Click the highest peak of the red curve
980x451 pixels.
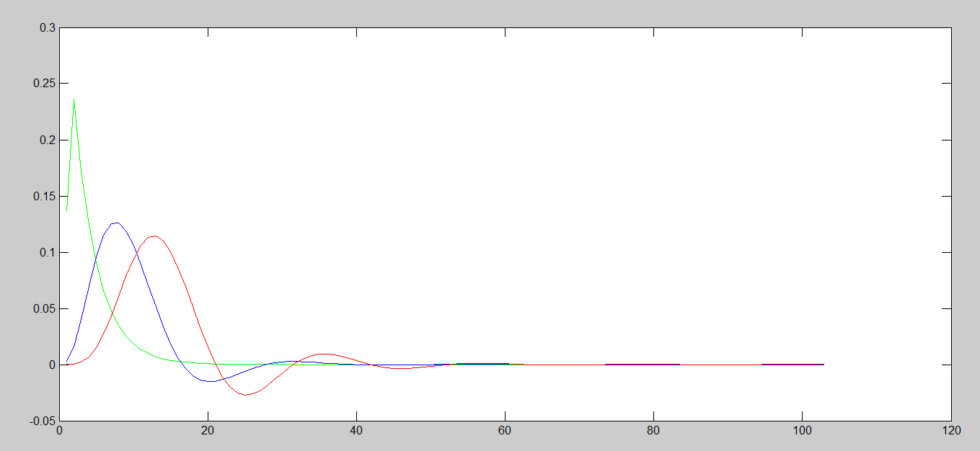tap(154, 236)
